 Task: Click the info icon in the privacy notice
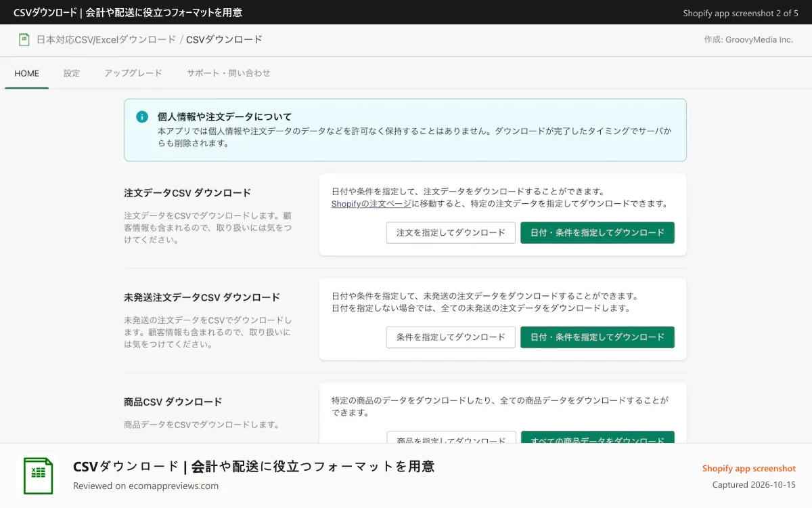(142, 117)
